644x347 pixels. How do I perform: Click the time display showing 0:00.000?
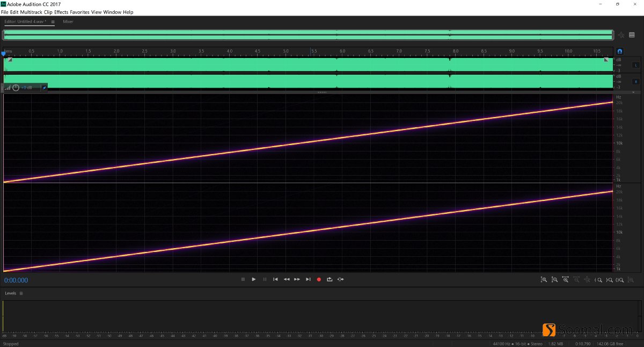[x=16, y=280]
